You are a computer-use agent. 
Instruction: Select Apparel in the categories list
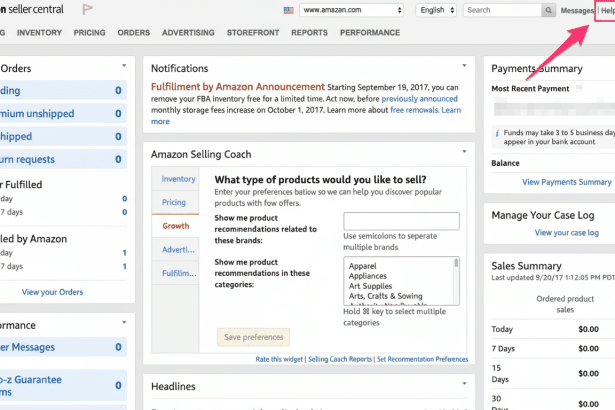pyautogui.click(x=363, y=266)
